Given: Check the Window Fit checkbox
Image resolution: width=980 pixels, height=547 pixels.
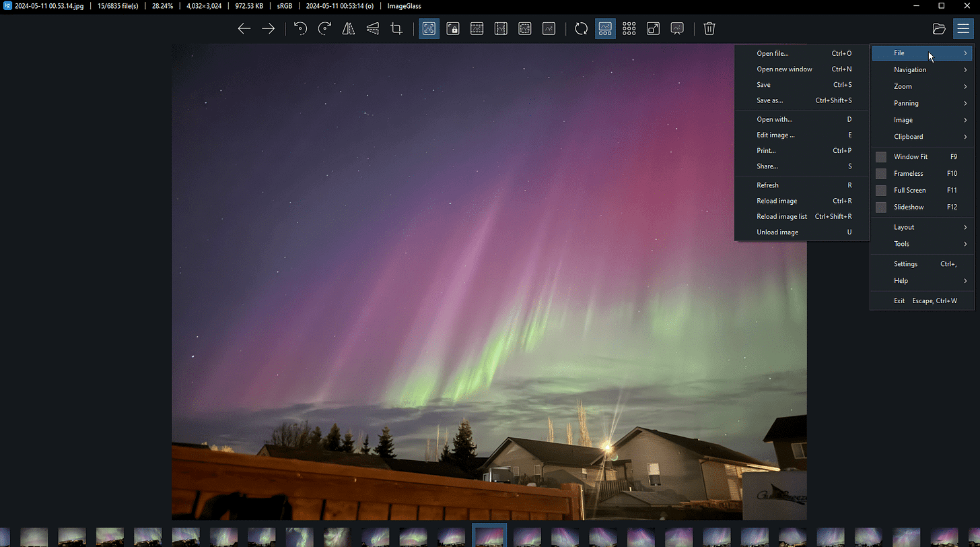Looking at the screenshot, I should click(x=881, y=157).
